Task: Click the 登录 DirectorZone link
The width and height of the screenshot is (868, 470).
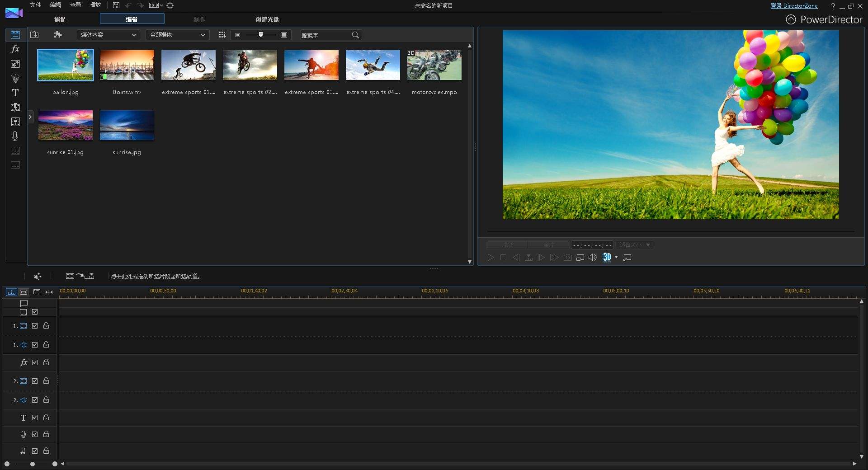Action: pos(794,6)
